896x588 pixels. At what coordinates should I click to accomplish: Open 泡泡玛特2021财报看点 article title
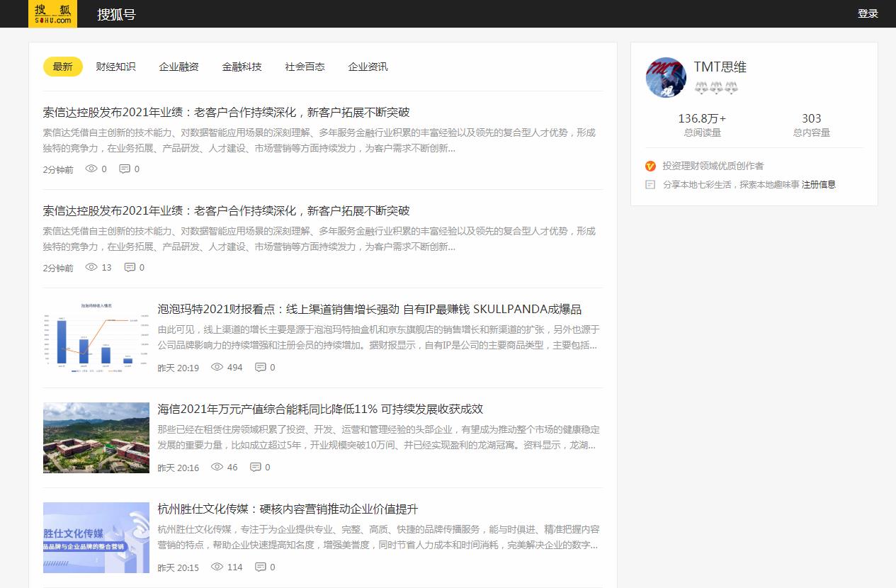tap(370, 310)
